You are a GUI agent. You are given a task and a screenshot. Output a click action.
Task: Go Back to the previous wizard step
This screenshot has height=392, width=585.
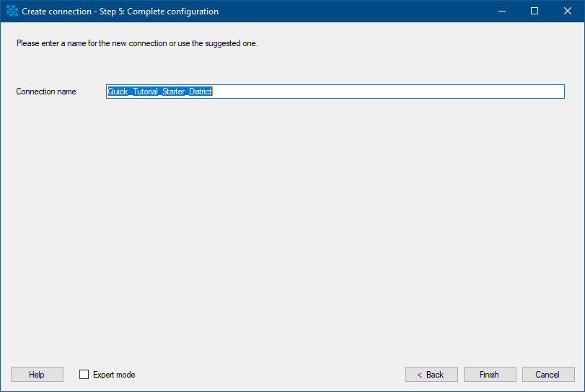coord(431,374)
